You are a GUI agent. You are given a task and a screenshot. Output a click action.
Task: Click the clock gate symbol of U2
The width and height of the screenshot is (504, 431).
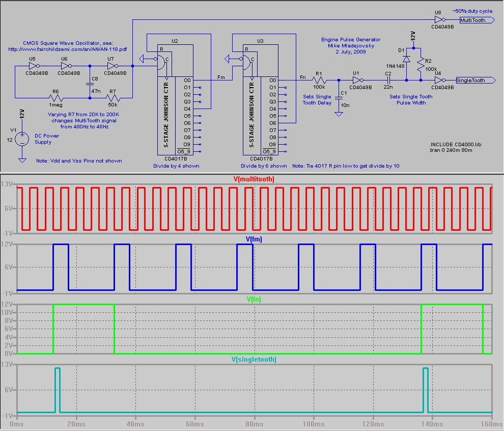(161, 61)
